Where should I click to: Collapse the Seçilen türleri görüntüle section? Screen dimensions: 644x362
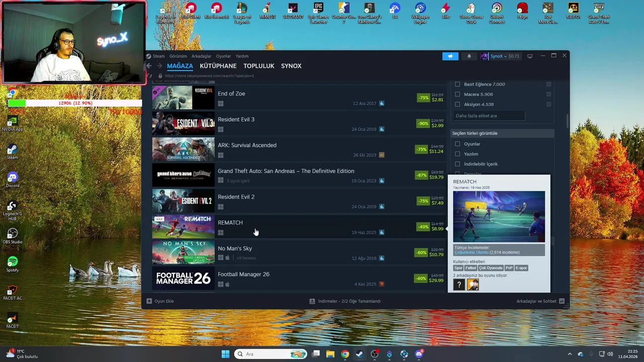tap(503, 133)
